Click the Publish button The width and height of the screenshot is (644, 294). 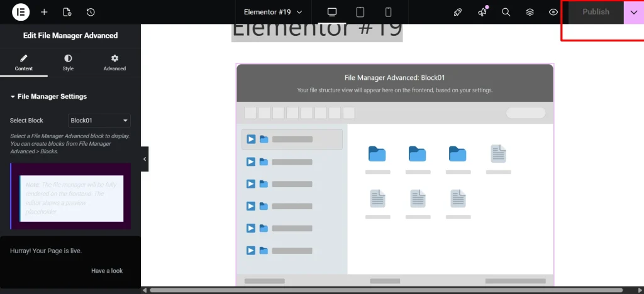pos(596,12)
